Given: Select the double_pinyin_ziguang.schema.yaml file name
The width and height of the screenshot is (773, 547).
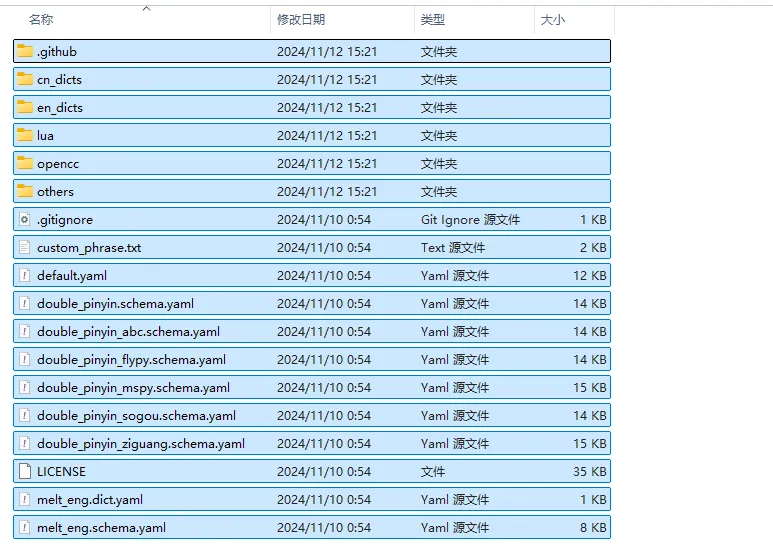Looking at the screenshot, I should [141, 444].
